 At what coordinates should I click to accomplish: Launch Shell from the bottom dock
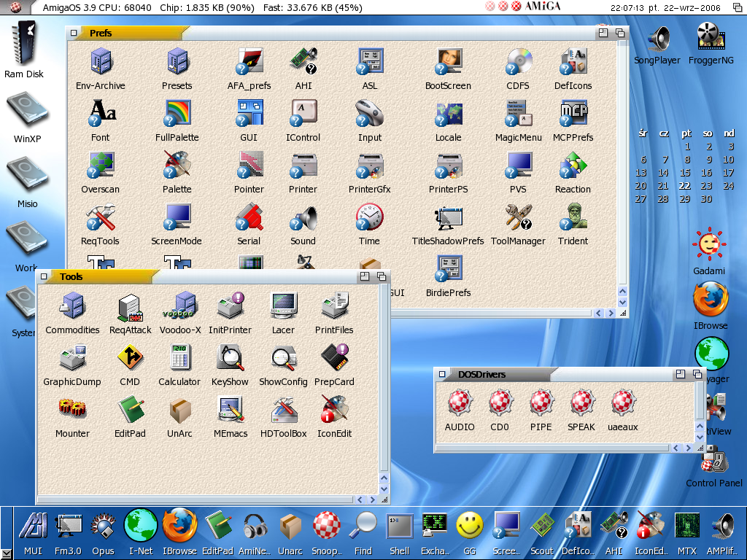point(400,526)
